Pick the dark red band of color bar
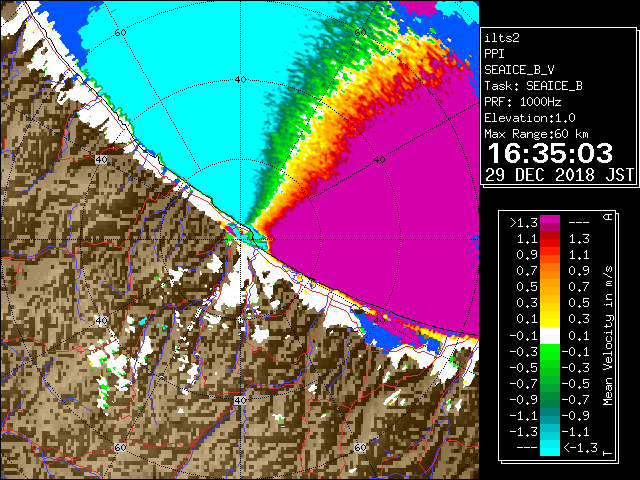This screenshot has height=480, width=640. click(550, 236)
